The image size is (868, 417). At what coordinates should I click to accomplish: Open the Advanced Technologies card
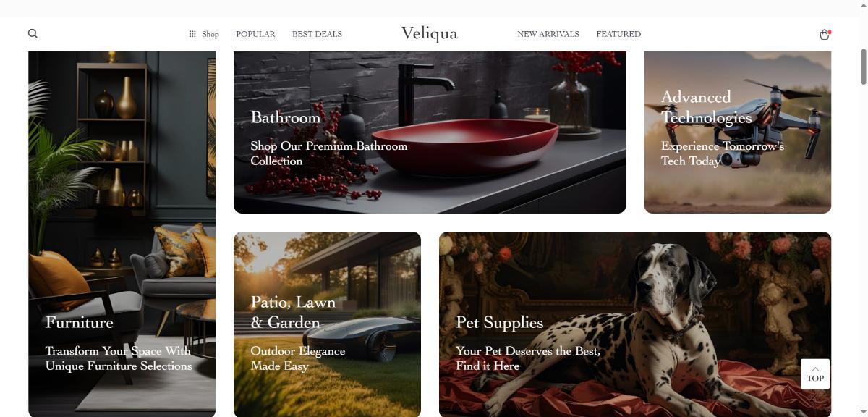point(738,132)
